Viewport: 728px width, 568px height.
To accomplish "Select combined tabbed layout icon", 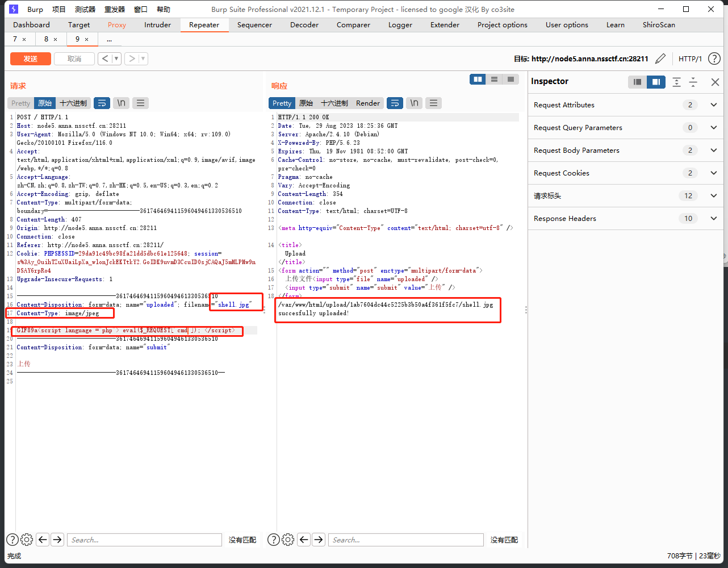I will pyautogui.click(x=511, y=80).
